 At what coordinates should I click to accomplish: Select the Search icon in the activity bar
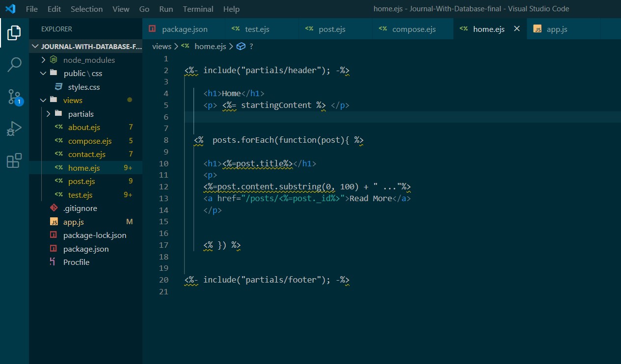point(13,64)
